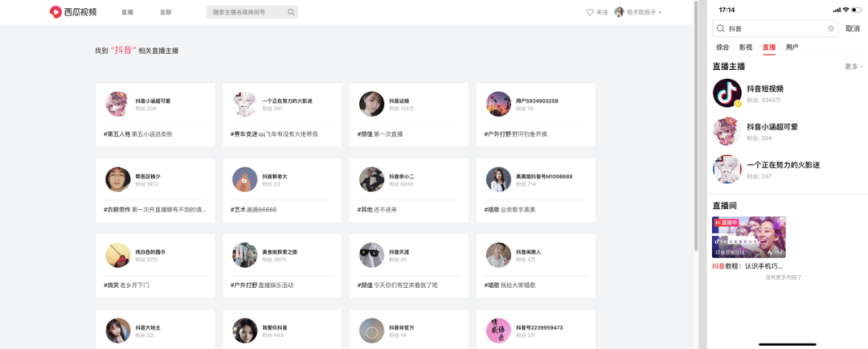Open avatar of 抖音运姐
This screenshot has height=349, width=868.
coord(371,105)
